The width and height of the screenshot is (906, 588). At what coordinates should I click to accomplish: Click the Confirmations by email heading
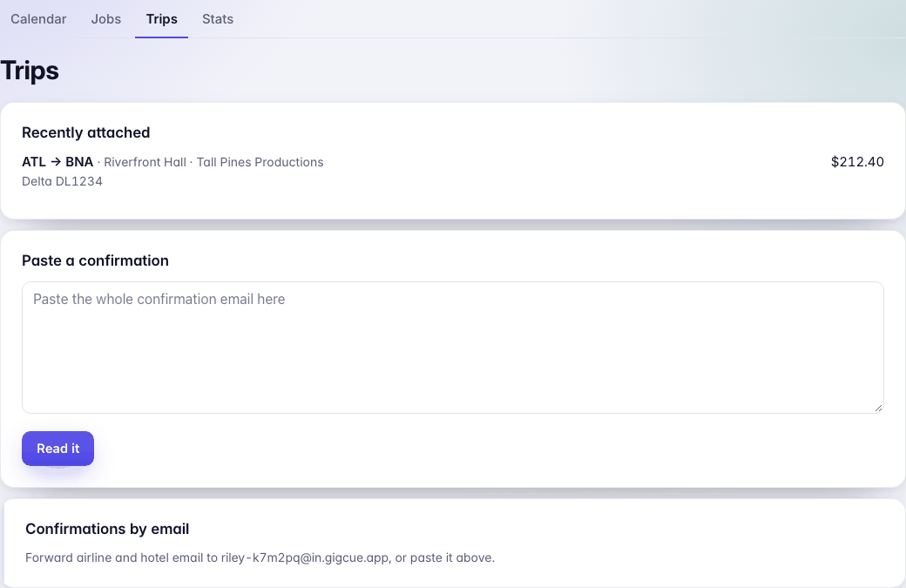107,529
